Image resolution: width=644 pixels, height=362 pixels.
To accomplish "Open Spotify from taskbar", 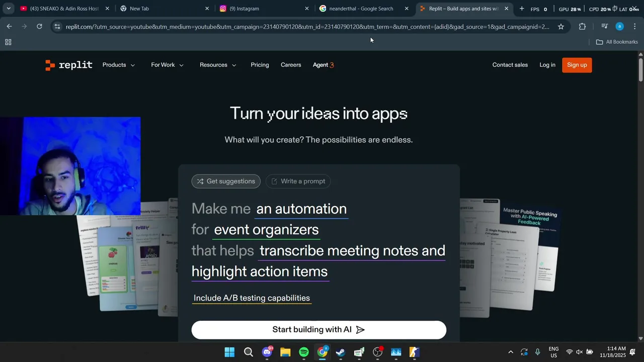I will tap(304, 352).
